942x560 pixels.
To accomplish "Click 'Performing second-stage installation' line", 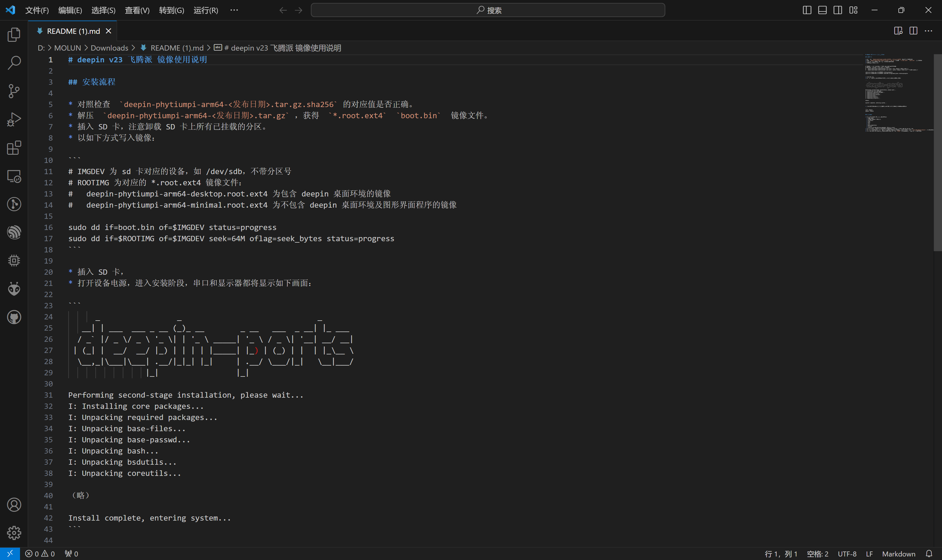I will point(186,395).
